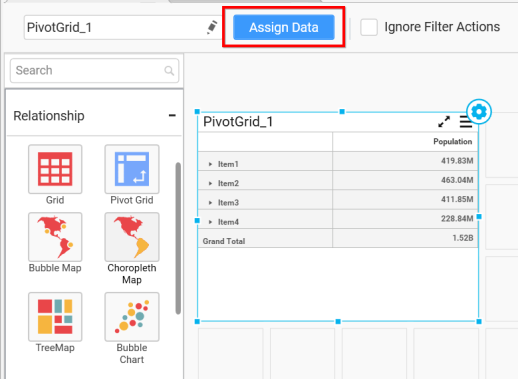
Task: Select the Pivot Grid widget icon
Action: (x=132, y=169)
